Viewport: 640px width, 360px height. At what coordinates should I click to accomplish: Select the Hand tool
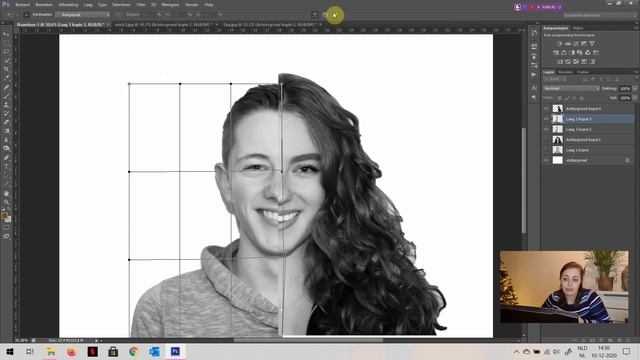[x=6, y=193]
